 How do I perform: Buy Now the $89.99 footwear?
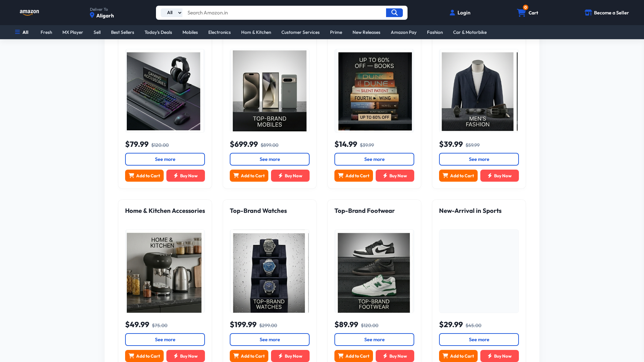(x=395, y=356)
